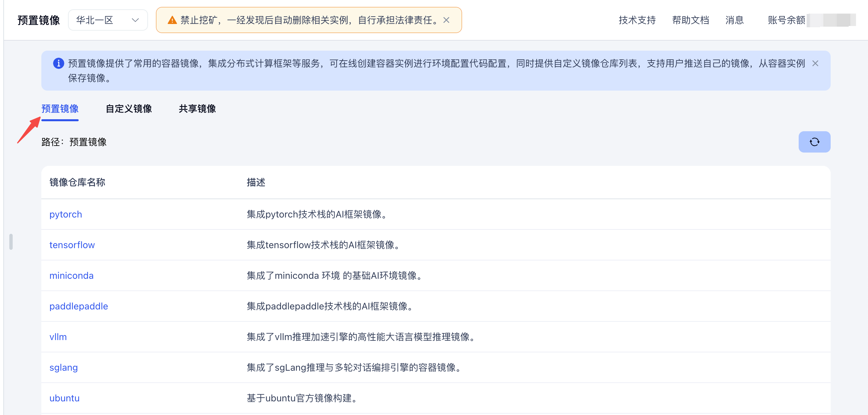The width and height of the screenshot is (868, 415).
Task: Dismiss the mining warning banner
Action: pos(446,20)
